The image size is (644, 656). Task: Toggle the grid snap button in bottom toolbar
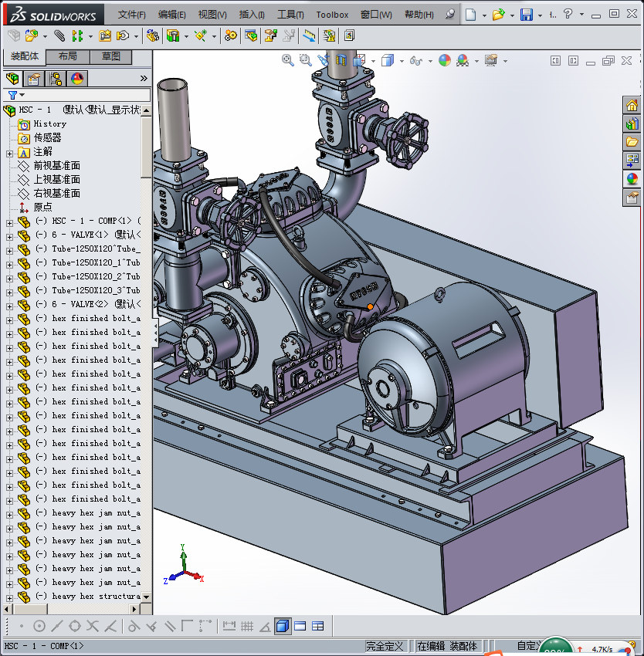point(247,626)
